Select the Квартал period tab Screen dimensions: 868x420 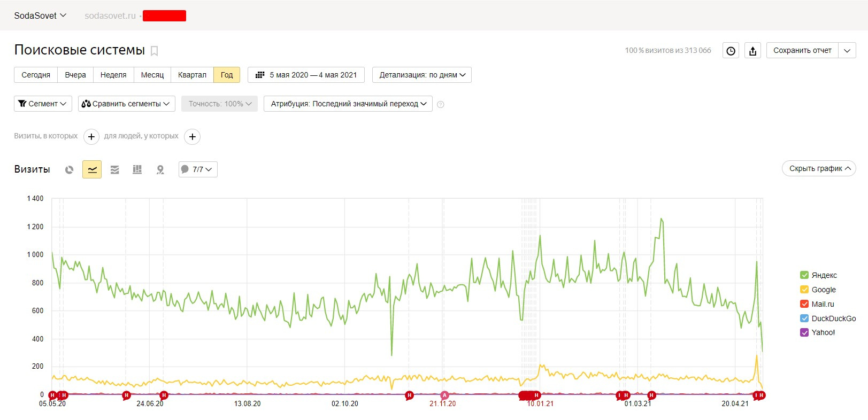click(192, 75)
